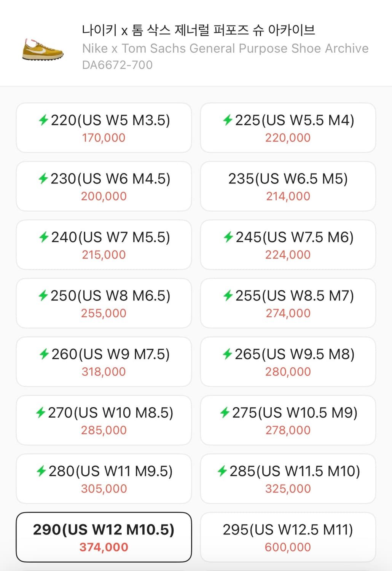Select size 250 (US W8 M6.5)
Image resolution: width=392 pixels, height=571 pixels.
(x=104, y=303)
